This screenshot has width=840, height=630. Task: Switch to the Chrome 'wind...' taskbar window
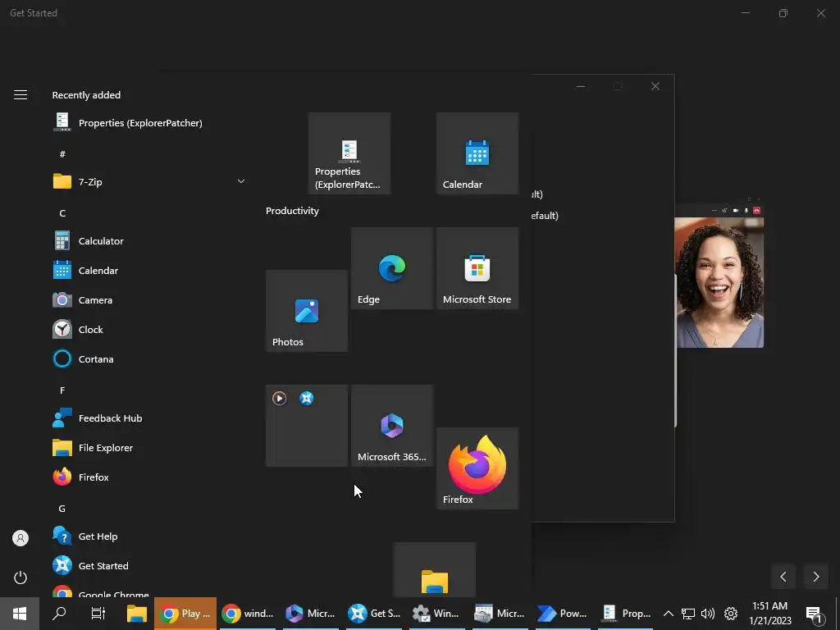(248, 614)
